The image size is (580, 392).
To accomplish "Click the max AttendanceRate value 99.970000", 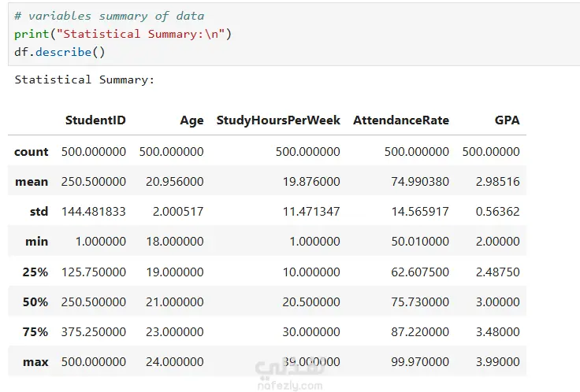I will point(417,362).
